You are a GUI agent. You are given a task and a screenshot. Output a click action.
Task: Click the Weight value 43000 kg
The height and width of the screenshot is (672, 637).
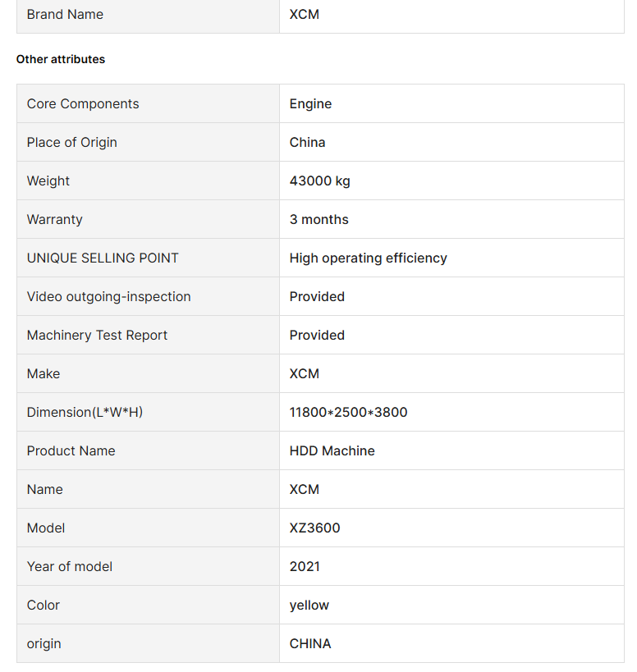tap(319, 181)
